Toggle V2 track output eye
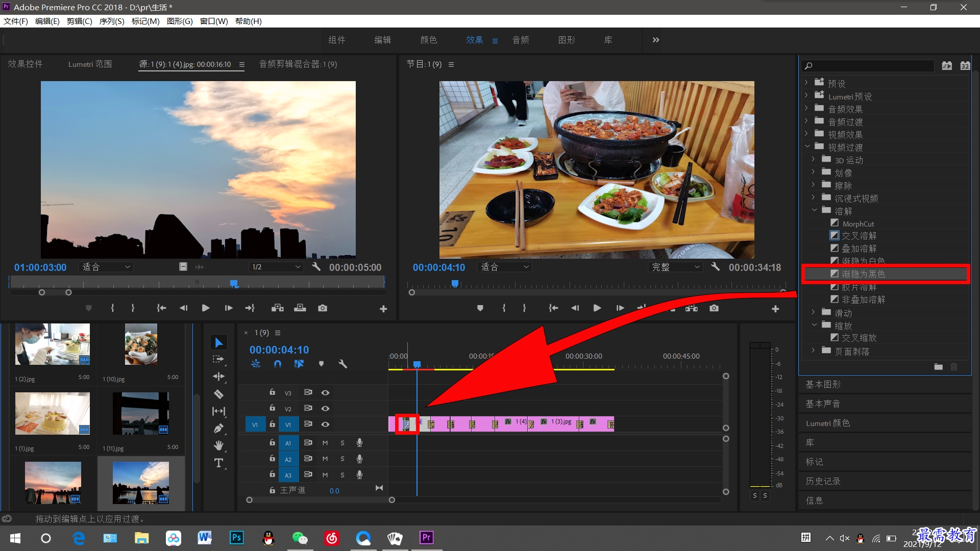The image size is (980, 551). (325, 408)
